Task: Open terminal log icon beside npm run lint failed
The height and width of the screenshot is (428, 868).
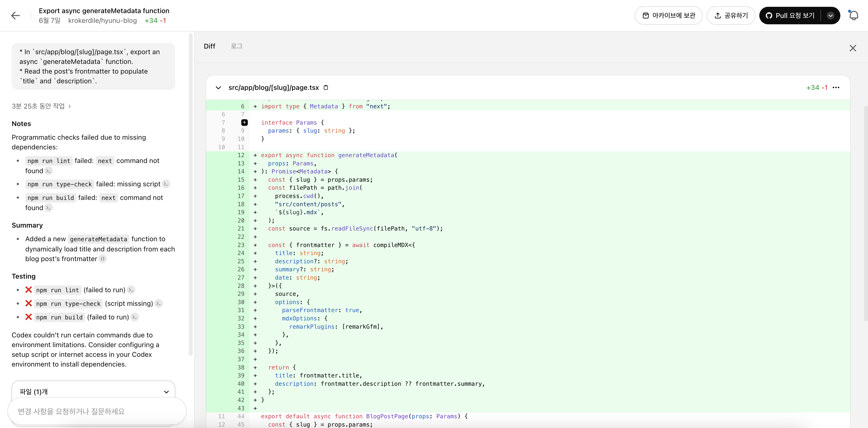Action: tap(49, 171)
